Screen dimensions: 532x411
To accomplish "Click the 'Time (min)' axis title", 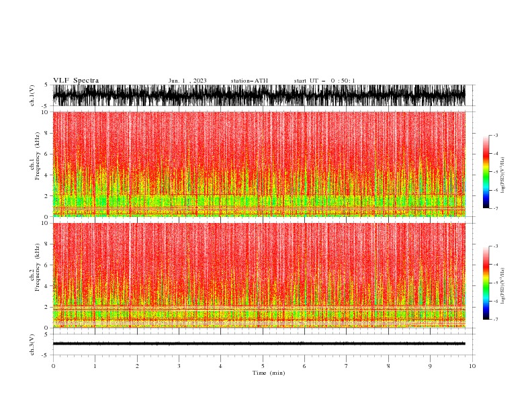I will [x=269, y=373].
